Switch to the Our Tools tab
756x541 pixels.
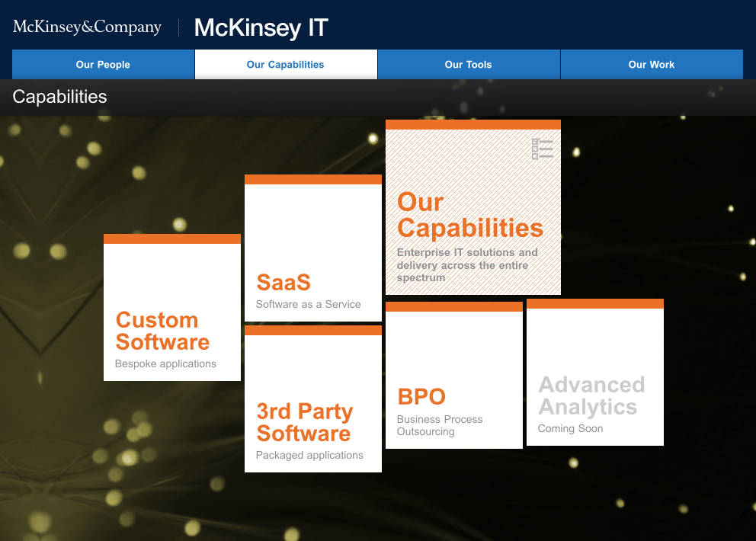[469, 64]
